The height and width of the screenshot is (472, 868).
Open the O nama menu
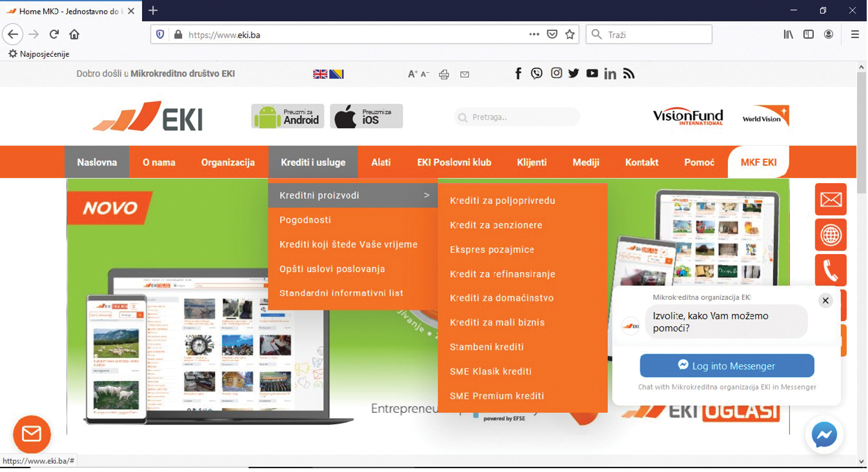pos(159,162)
